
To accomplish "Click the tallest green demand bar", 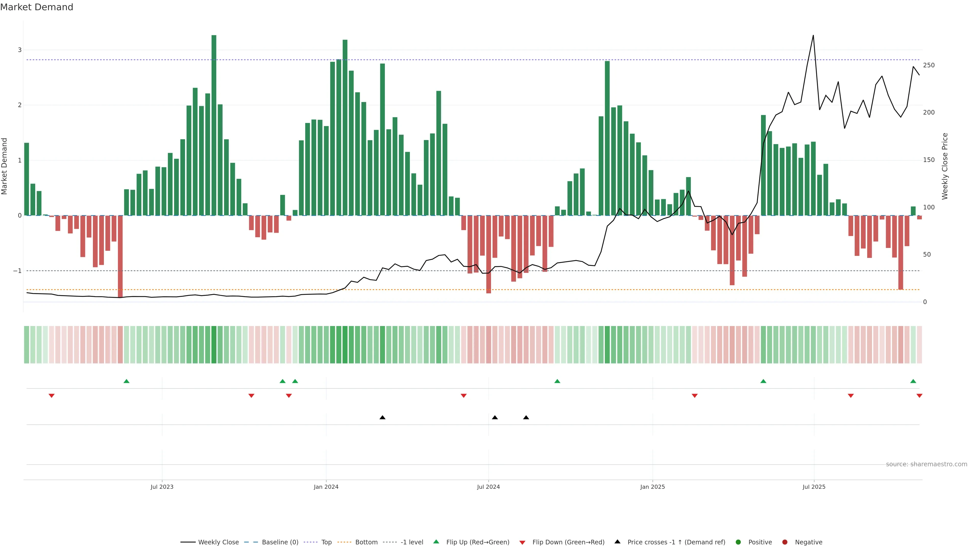I will tap(214, 126).
